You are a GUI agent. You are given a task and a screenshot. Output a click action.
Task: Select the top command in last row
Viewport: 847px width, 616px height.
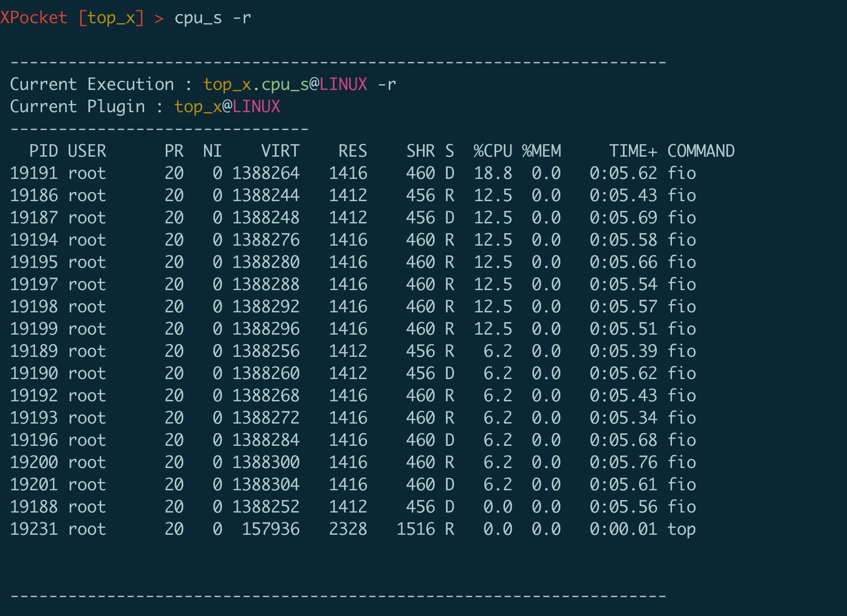click(x=681, y=529)
